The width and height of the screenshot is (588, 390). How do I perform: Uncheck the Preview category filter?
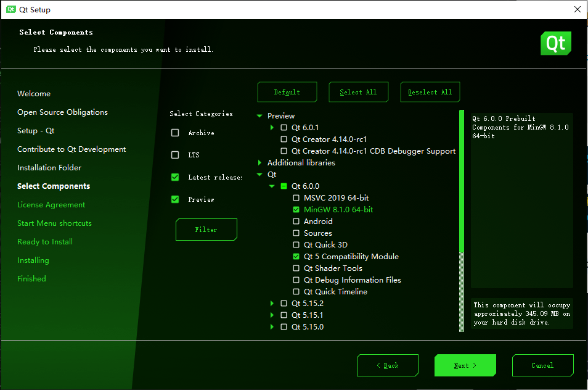(x=174, y=199)
